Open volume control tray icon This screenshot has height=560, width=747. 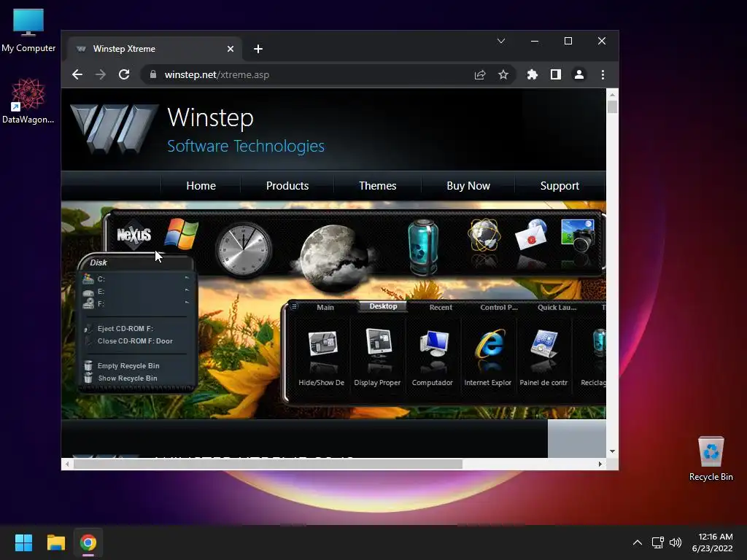coord(676,542)
